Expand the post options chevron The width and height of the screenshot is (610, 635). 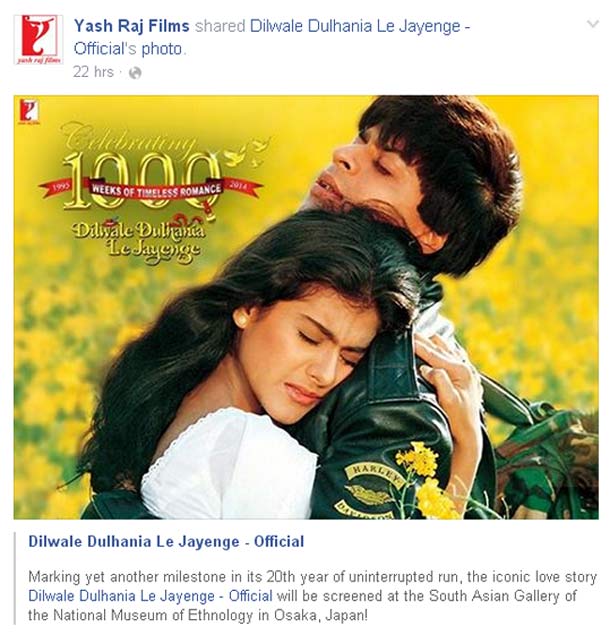(x=593, y=24)
